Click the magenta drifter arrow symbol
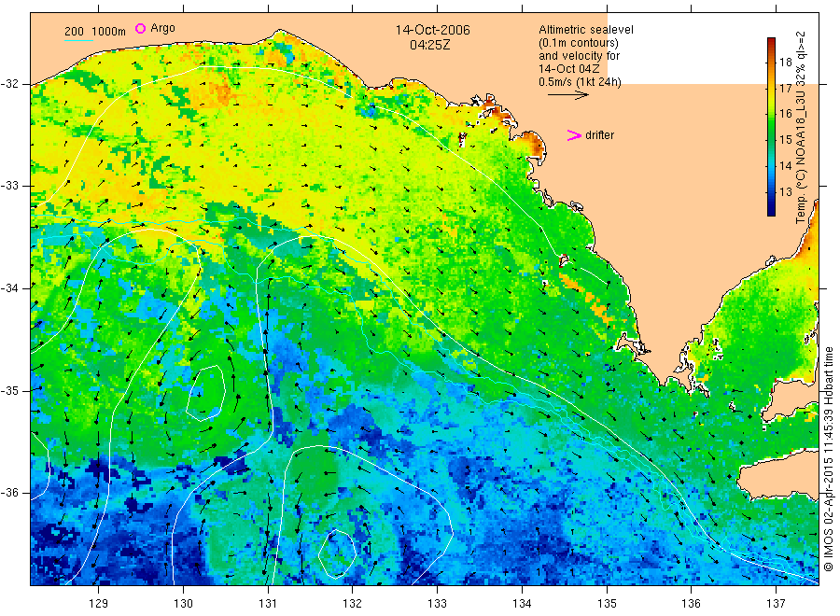This screenshot has width=840, height=616. click(574, 135)
